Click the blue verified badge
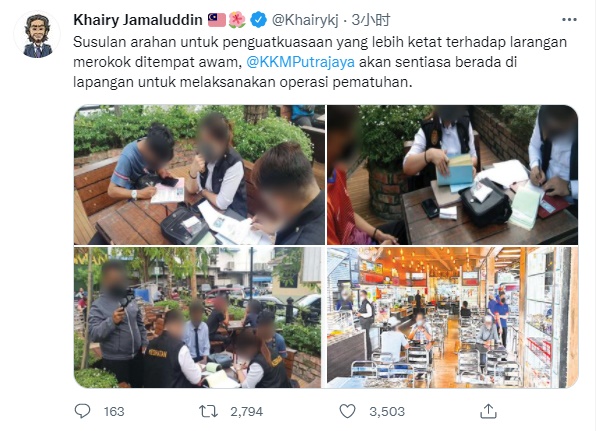 coord(258,20)
